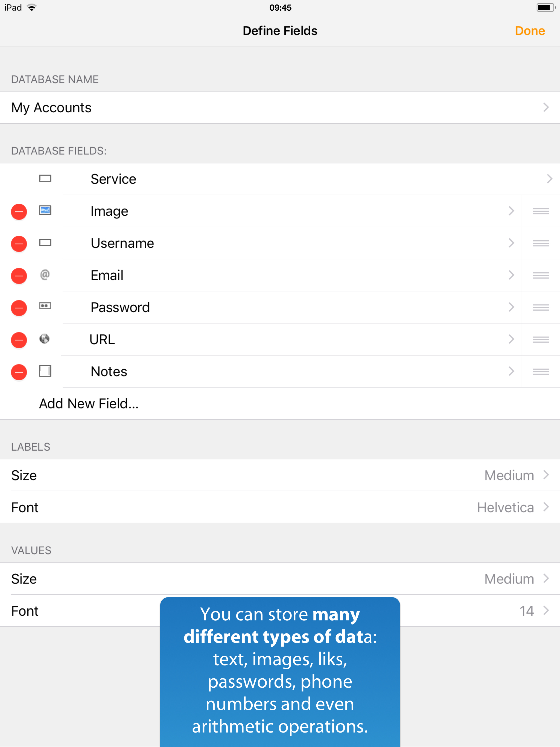Viewport: 560px width, 747px height.
Task: Open the Service field details
Action: 304,179
